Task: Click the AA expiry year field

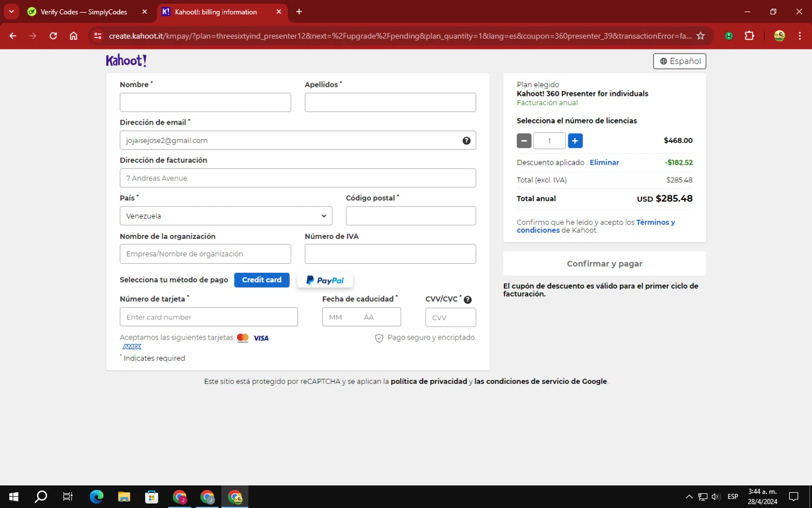Action: 369,317
